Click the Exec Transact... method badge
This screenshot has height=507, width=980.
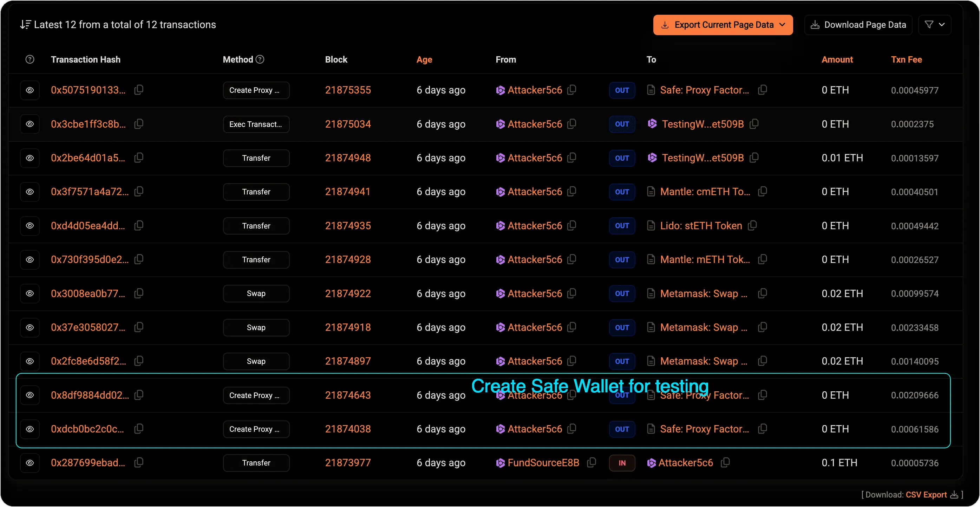pos(256,124)
